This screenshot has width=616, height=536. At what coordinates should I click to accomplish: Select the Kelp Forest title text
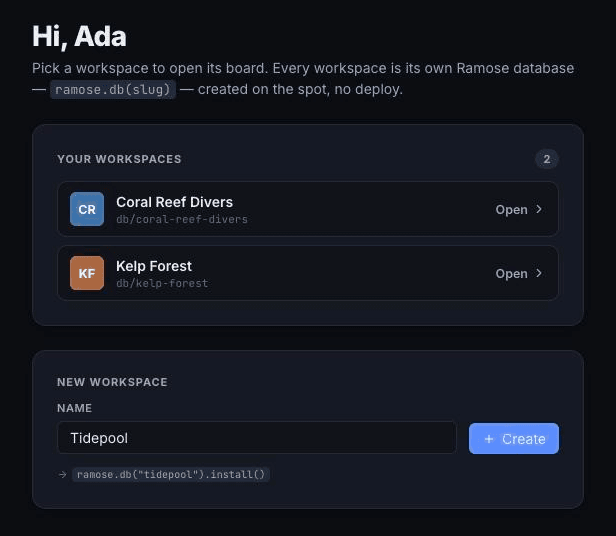[154, 266]
